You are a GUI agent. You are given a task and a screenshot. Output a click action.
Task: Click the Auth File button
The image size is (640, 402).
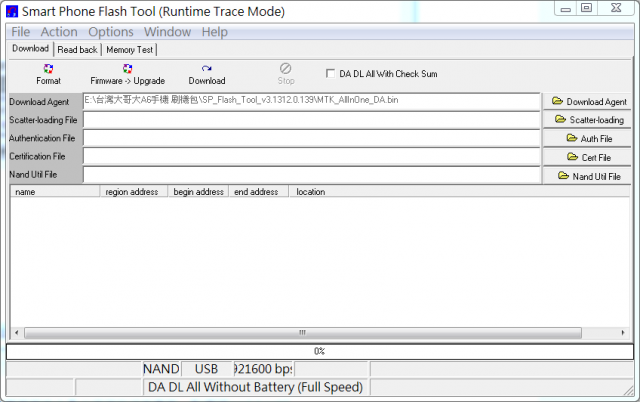[587, 138]
